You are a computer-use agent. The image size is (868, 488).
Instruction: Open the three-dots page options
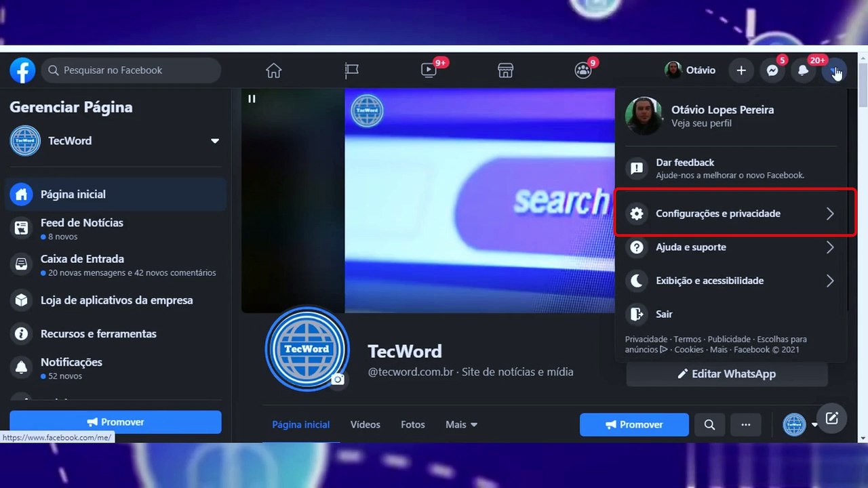pyautogui.click(x=746, y=425)
